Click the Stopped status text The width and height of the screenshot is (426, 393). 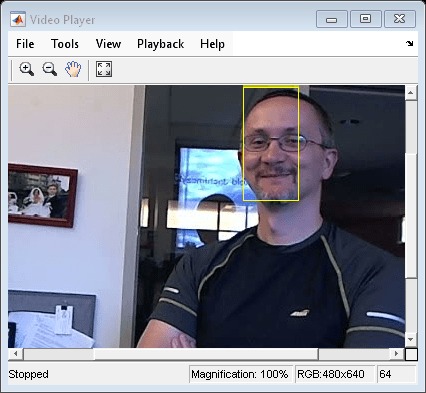[x=28, y=374]
